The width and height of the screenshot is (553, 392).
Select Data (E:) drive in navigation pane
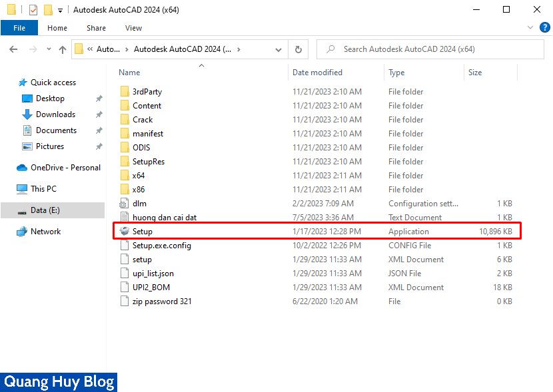(45, 210)
